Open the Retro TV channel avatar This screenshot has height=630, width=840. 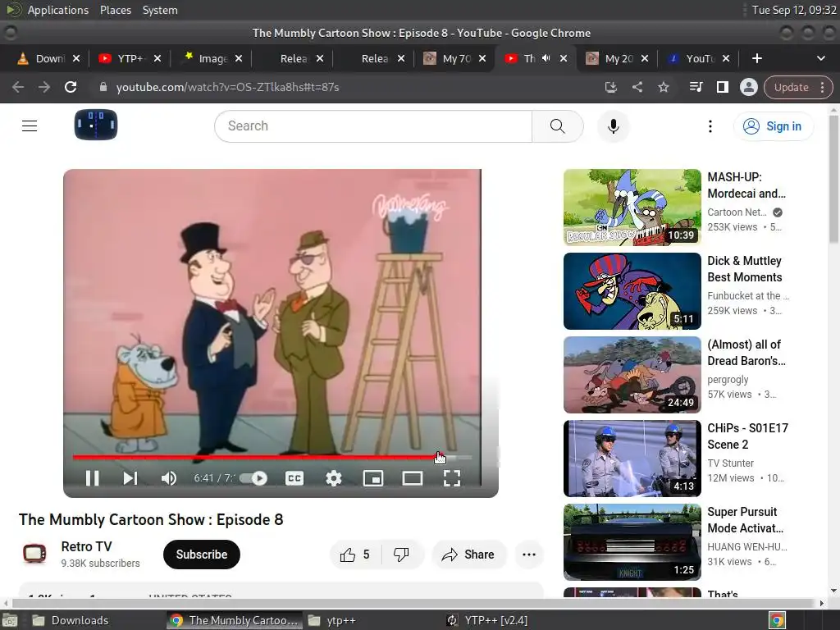(x=34, y=554)
